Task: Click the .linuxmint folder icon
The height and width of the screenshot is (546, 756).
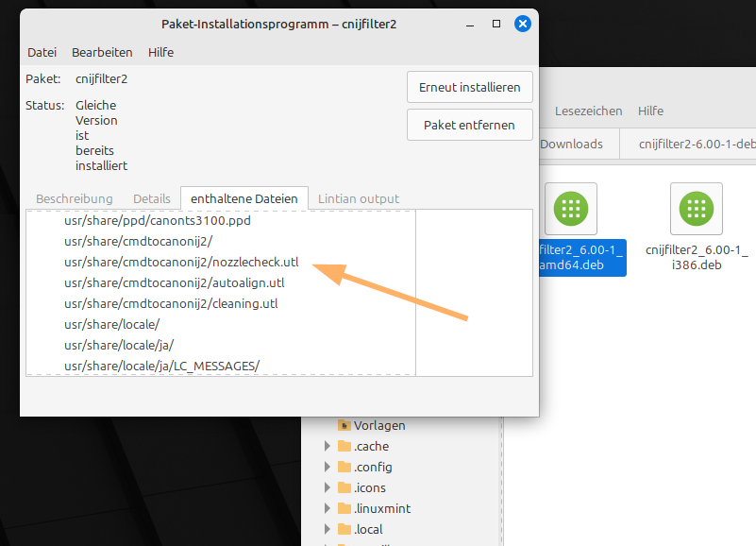Action: 344,508
